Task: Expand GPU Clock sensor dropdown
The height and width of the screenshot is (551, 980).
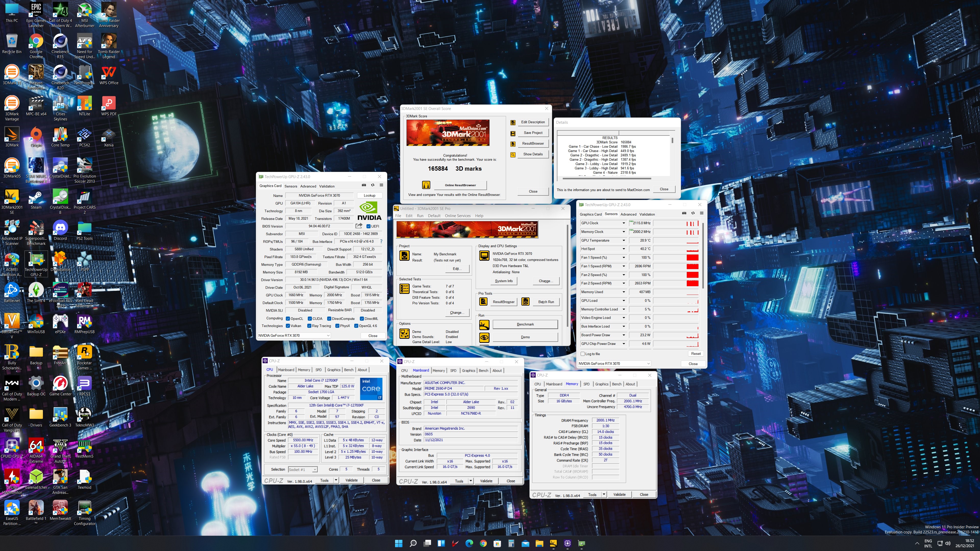Action: (623, 223)
